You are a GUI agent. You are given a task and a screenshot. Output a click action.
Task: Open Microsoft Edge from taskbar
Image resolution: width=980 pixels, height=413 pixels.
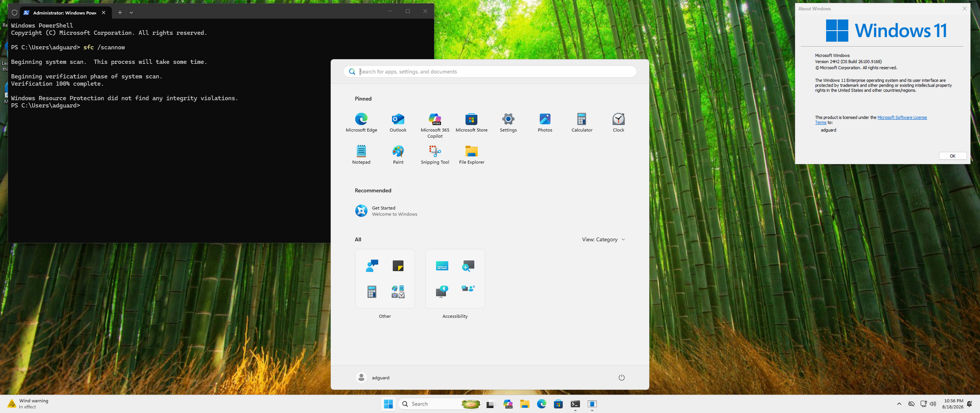541,404
